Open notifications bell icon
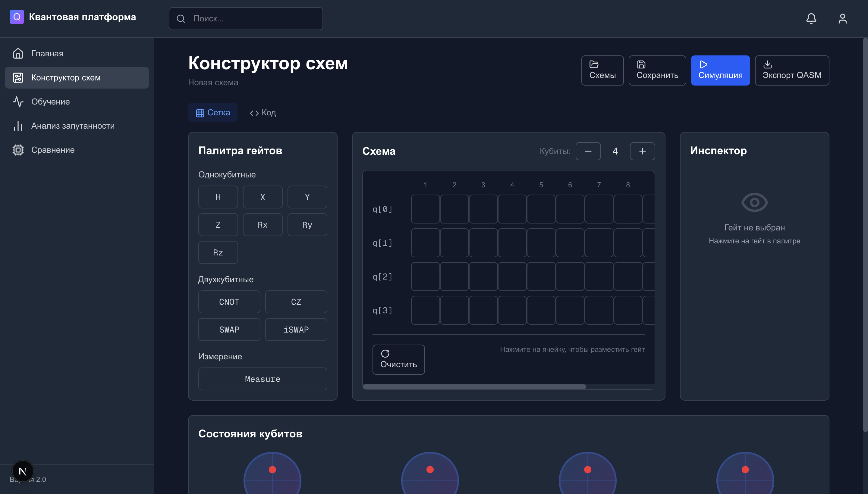 pos(811,18)
